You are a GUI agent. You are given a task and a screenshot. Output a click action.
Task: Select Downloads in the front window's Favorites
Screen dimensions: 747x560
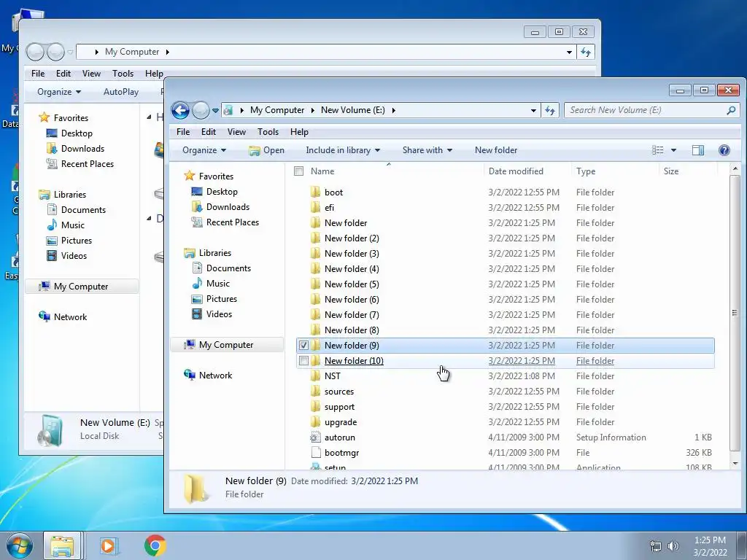pos(228,207)
